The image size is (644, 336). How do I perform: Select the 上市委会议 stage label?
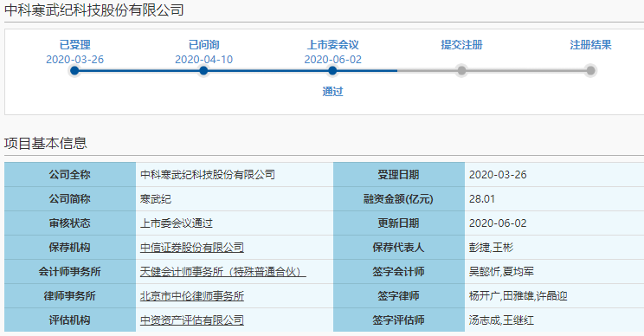332,45
